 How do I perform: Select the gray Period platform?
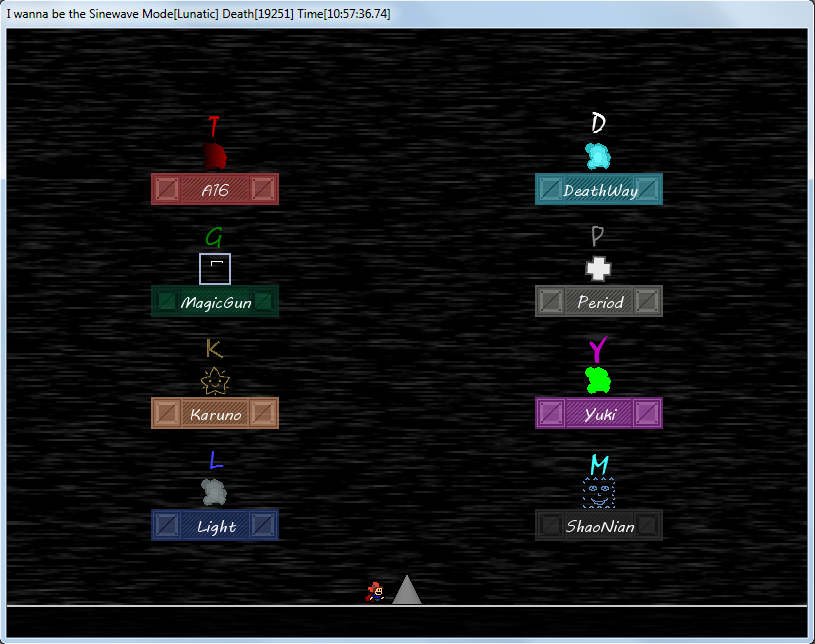(x=599, y=301)
